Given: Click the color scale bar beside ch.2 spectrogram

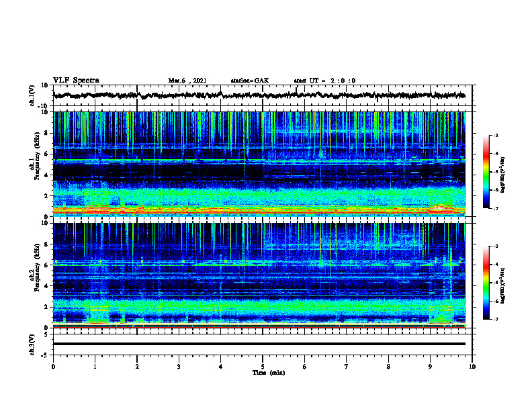Looking at the screenshot, I should click(486, 283).
